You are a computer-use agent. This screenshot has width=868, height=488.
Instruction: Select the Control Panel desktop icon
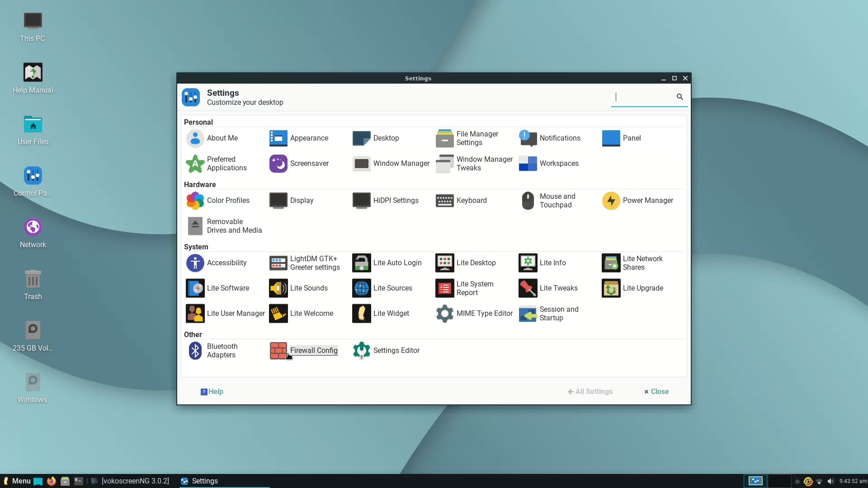pyautogui.click(x=33, y=182)
